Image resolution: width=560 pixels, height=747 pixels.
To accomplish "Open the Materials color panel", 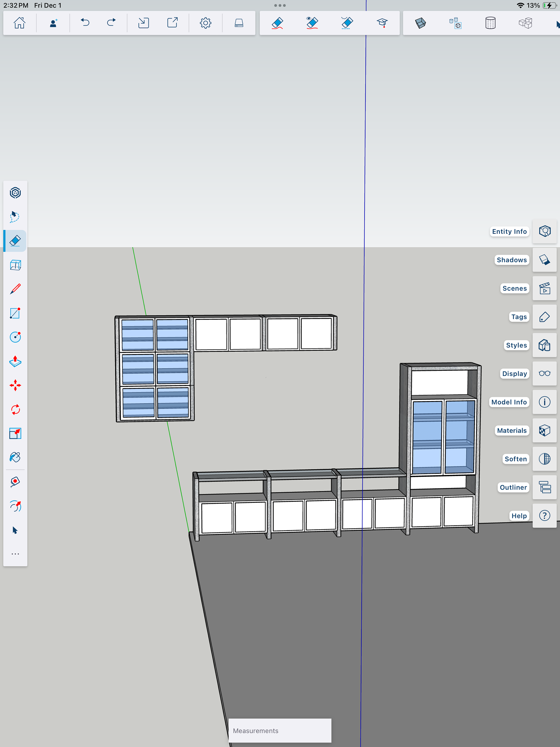I will click(x=545, y=431).
